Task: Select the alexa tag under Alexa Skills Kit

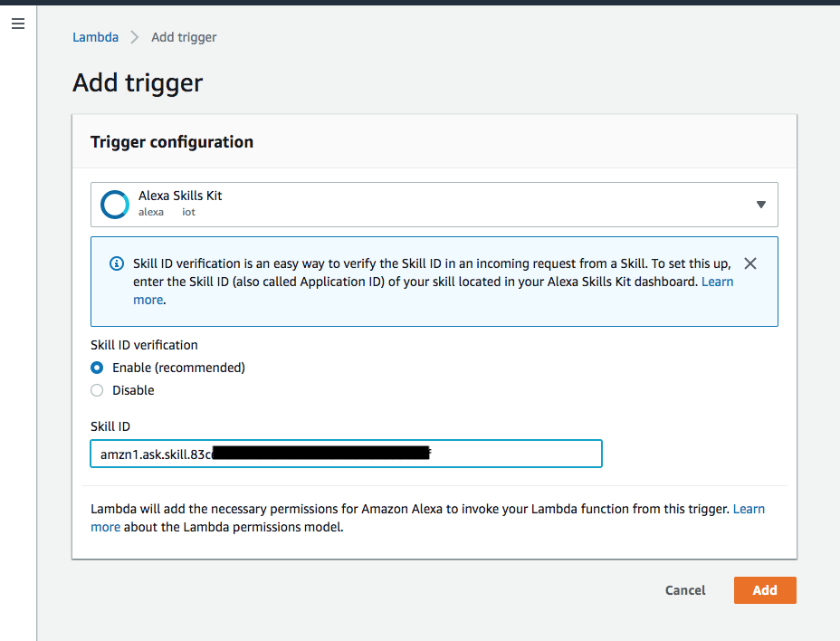Action: click(151, 212)
